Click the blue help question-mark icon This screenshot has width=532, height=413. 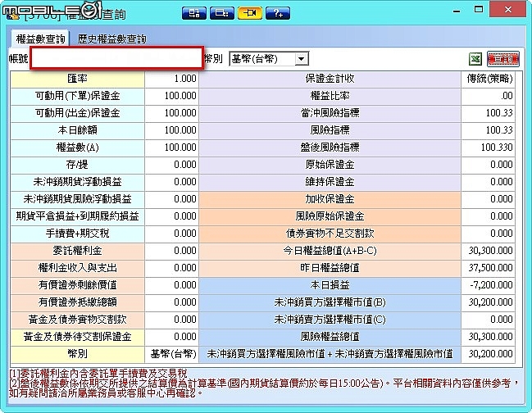tap(278, 13)
